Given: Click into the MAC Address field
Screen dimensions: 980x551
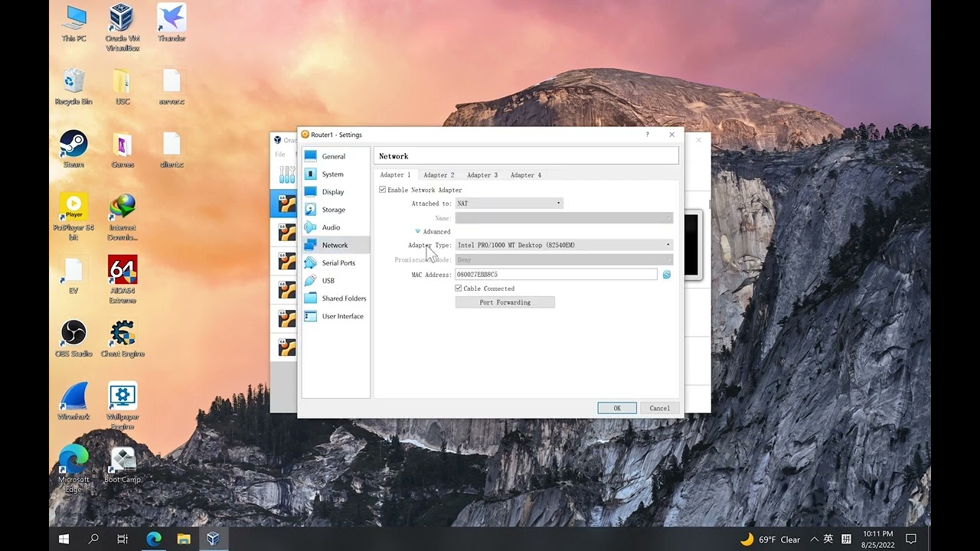Looking at the screenshot, I should (x=557, y=275).
